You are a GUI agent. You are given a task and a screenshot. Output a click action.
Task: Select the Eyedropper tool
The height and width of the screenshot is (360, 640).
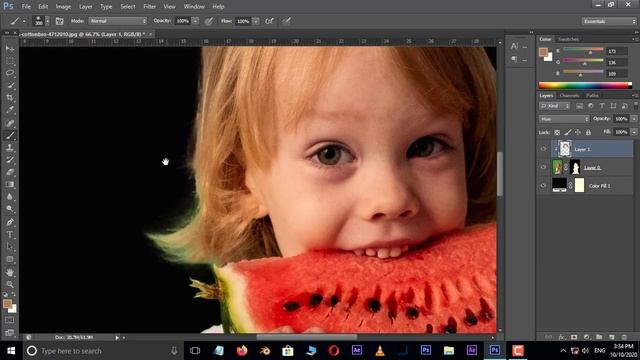click(10, 110)
